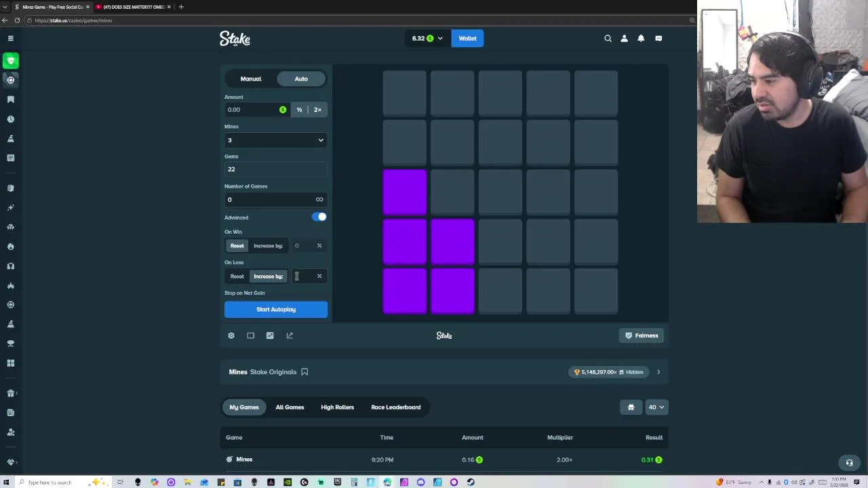Click the ghost mode icon beside the rows selector

click(x=631, y=407)
